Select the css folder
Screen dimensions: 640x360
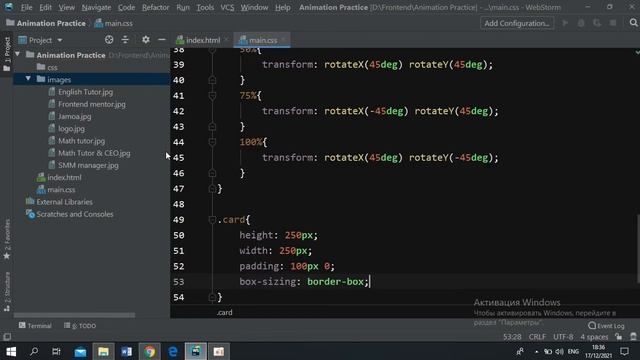pos(52,67)
